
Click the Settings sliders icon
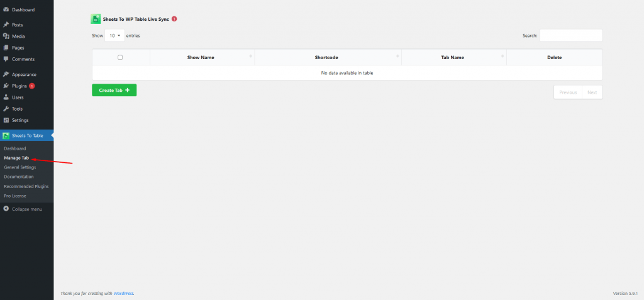click(x=6, y=120)
